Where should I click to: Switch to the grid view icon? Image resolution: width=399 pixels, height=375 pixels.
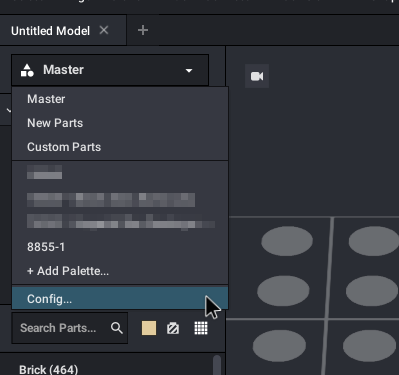pos(201,328)
